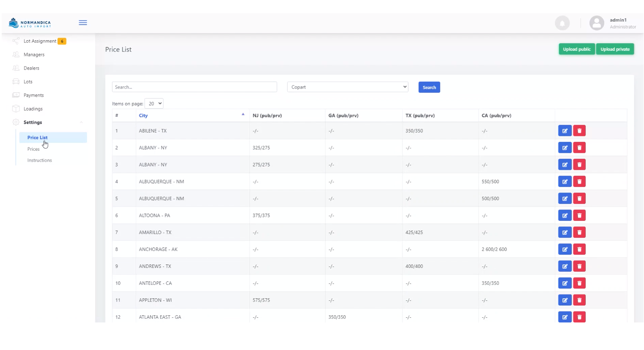Delete the ANDREWS - TX row

coord(579,267)
